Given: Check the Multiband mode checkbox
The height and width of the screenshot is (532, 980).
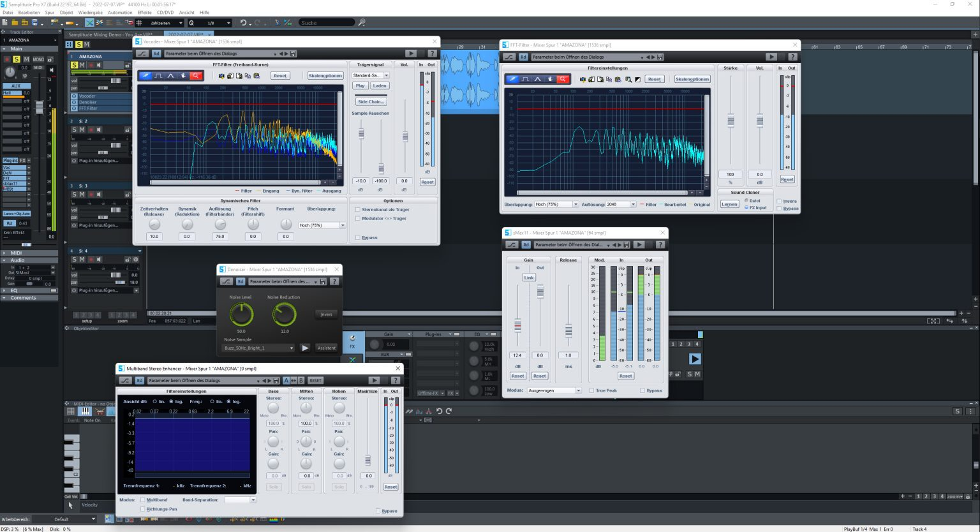Looking at the screenshot, I should 142,500.
